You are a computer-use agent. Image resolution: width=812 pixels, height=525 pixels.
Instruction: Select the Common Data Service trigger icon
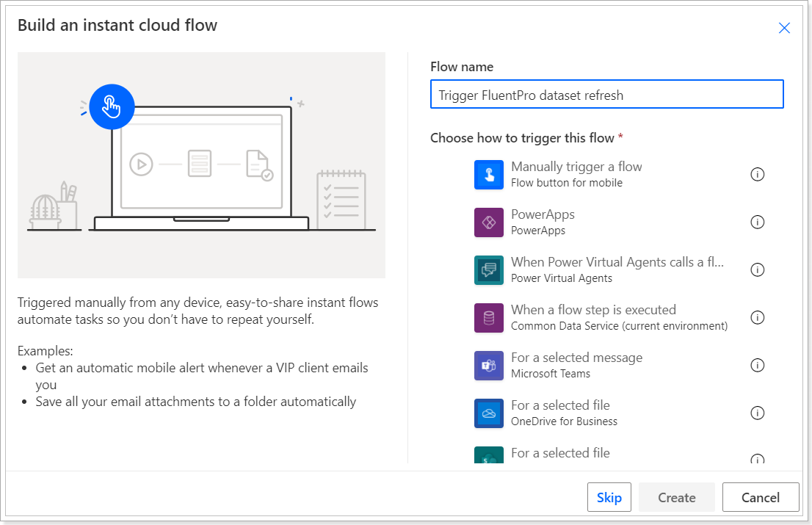tap(489, 317)
